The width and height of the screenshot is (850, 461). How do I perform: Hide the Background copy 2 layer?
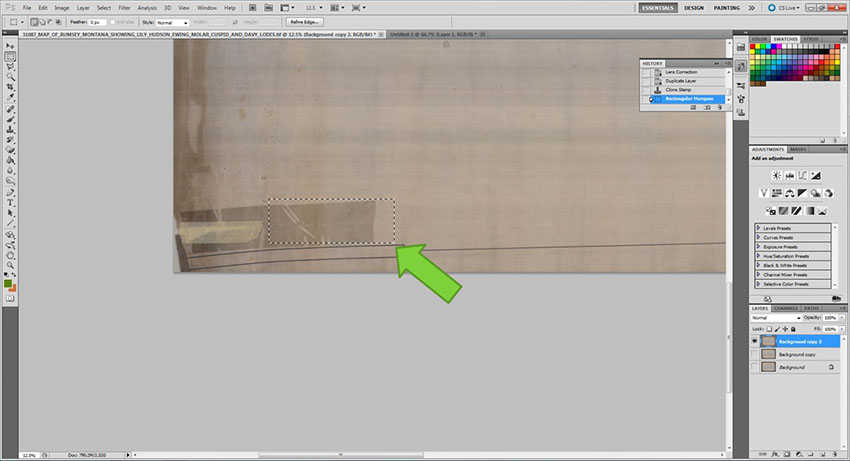pyautogui.click(x=755, y=341)
